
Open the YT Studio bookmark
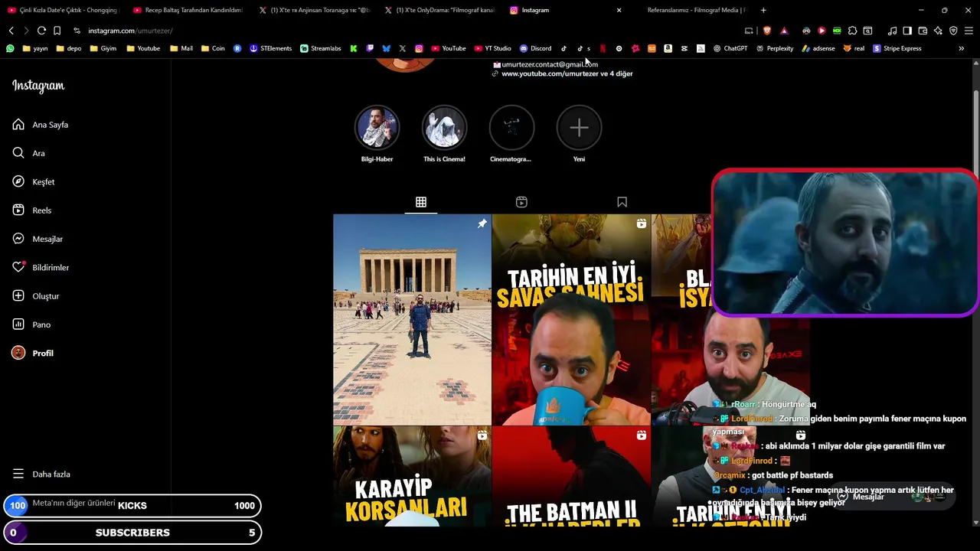492,48
